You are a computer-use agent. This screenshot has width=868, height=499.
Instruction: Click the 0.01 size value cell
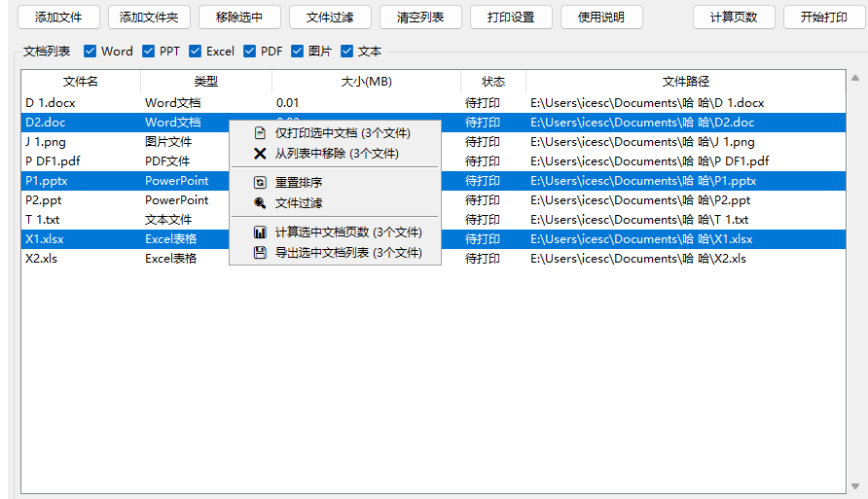coord(287,103)
